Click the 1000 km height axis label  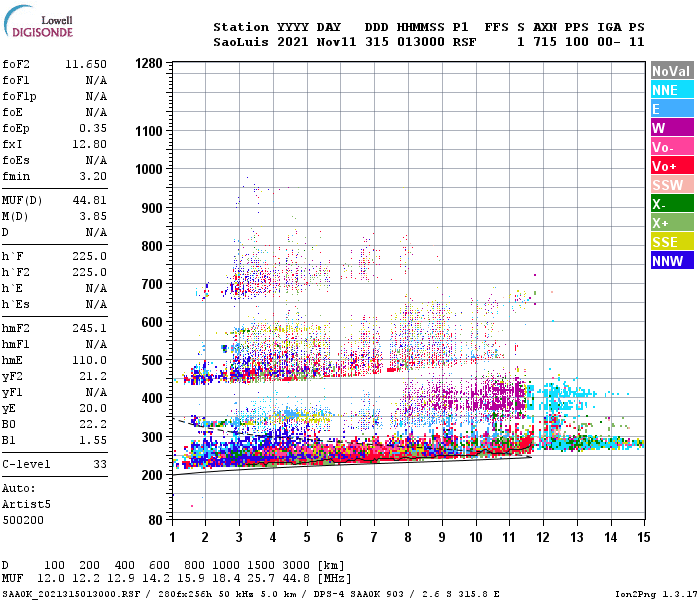(149, 169)
